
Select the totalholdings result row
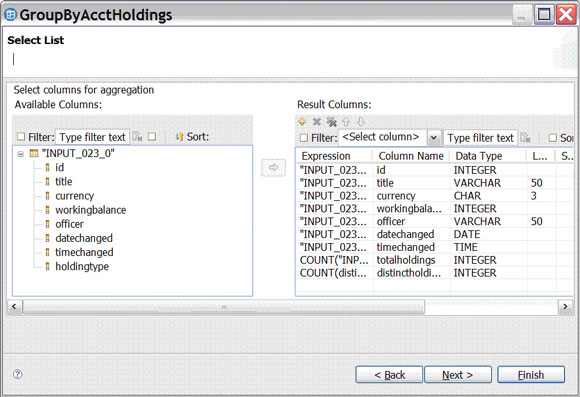click(x=435, y=260)
